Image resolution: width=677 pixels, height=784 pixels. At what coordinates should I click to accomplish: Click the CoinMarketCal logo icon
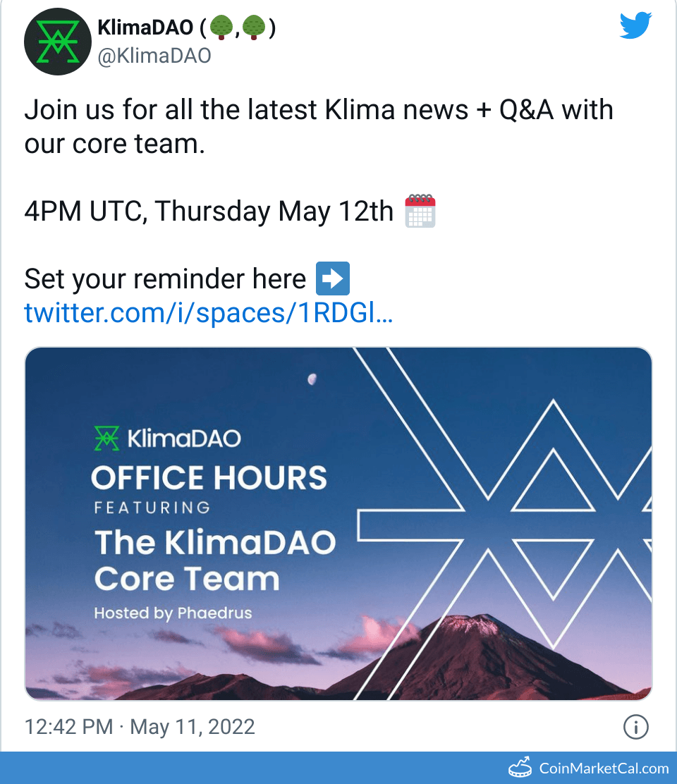pos(522,768)
